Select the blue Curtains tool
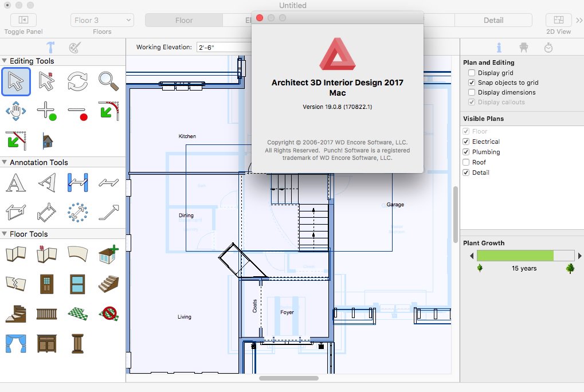 [x=15, y=343]
